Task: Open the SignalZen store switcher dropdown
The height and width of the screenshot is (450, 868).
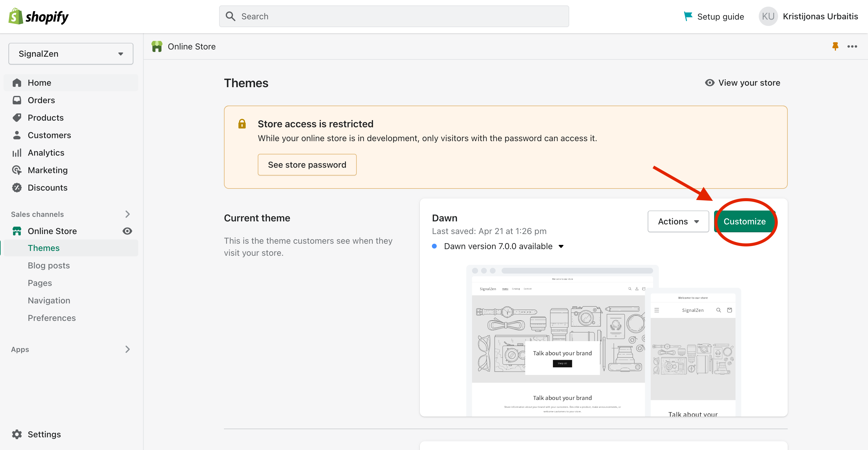Action: 71,54
